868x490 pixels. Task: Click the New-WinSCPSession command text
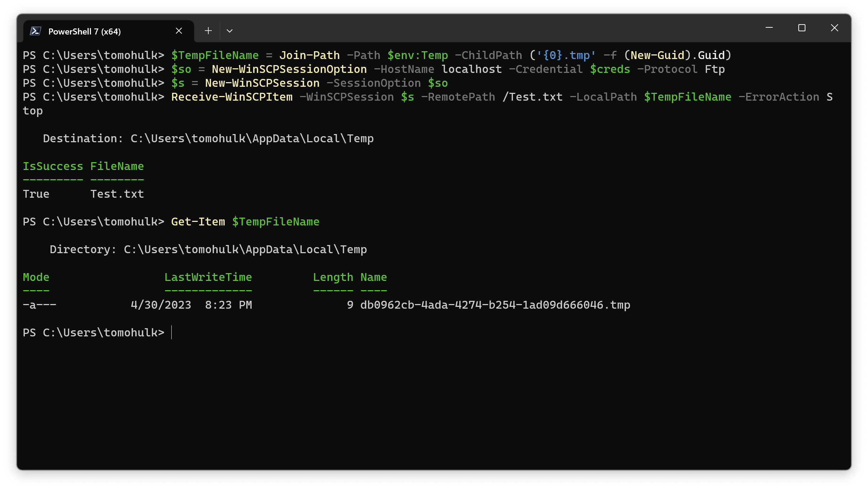[262, 82]
